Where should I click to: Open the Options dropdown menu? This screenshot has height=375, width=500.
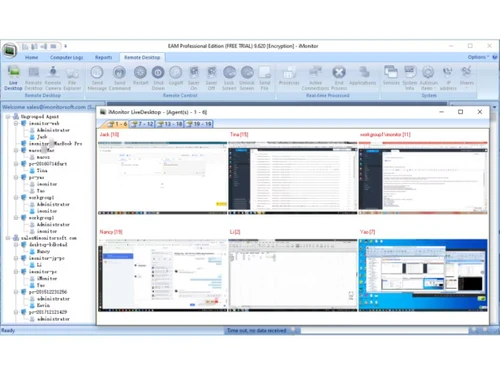(x=478, y=57)
